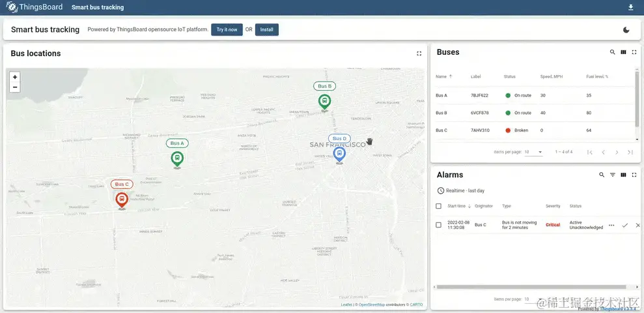Click label 7AHV310 in Buses table
644x313 pixels.
[480, 130]
